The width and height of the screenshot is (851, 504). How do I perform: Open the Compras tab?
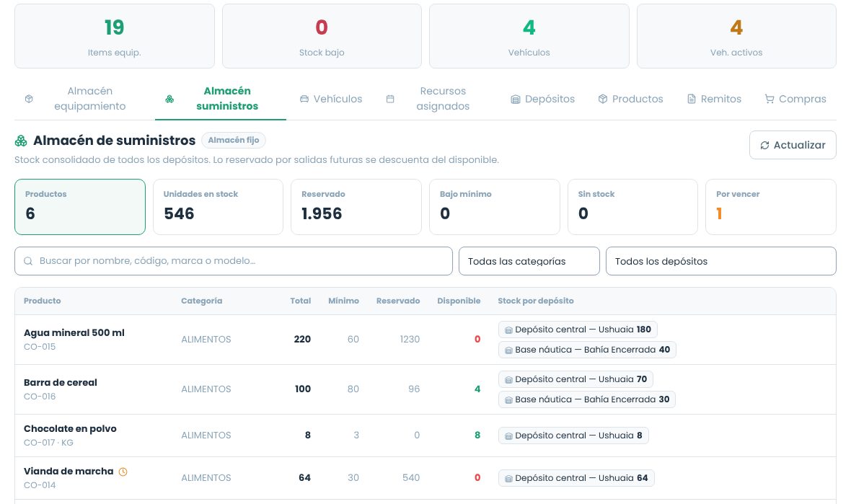(795, 99)
